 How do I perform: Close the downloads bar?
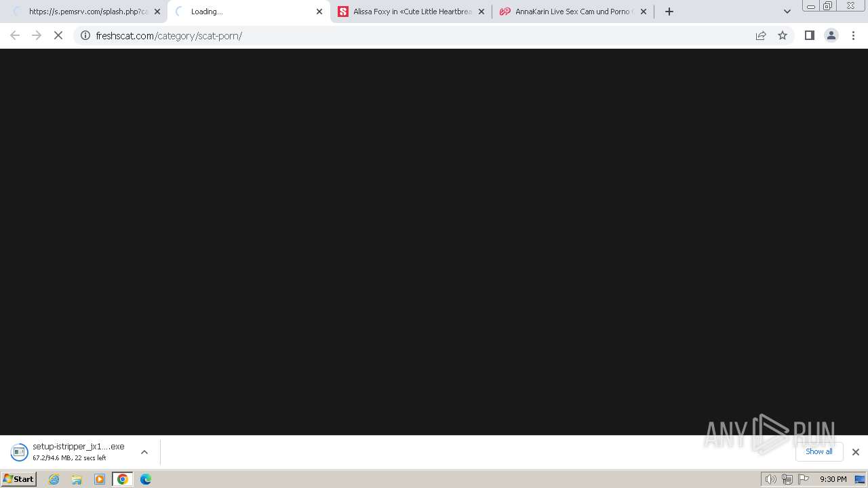(856, 452)
